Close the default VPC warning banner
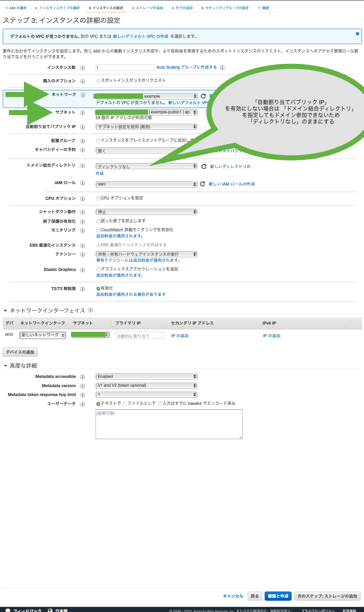This screenshot has width=364, height=612. click(x=357, y=33)
